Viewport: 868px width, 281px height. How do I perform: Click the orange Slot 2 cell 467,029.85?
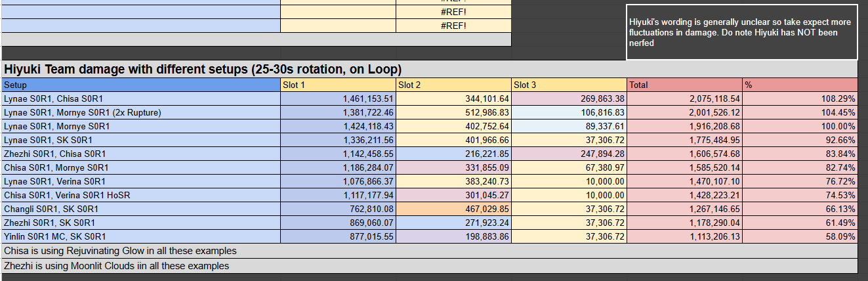[x=453, y=209]
